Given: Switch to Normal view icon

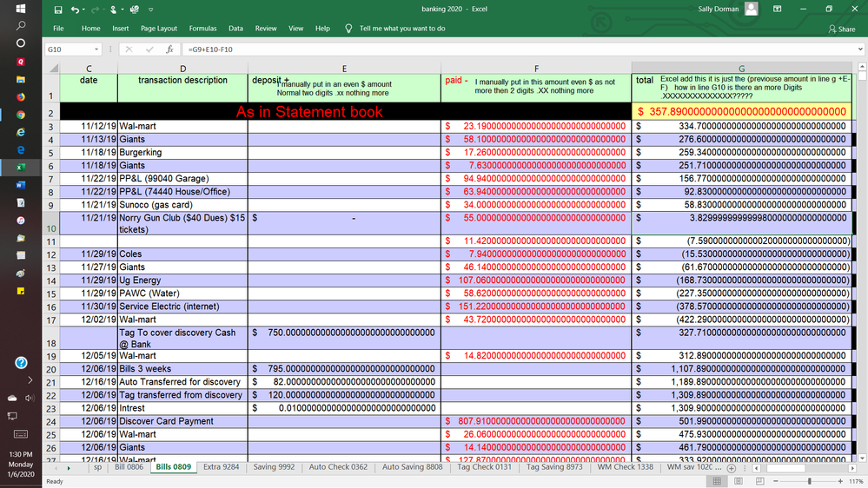Looking at the screenshot, I should point(717,481).
